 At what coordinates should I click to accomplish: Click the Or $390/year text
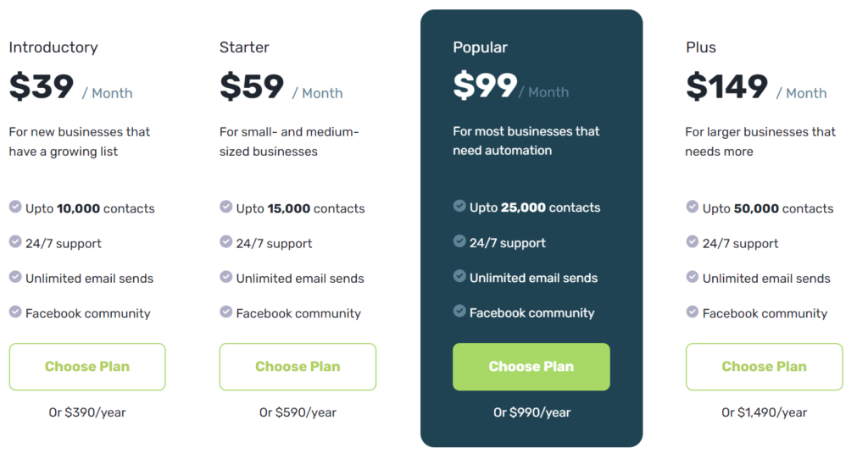[87, 412]
